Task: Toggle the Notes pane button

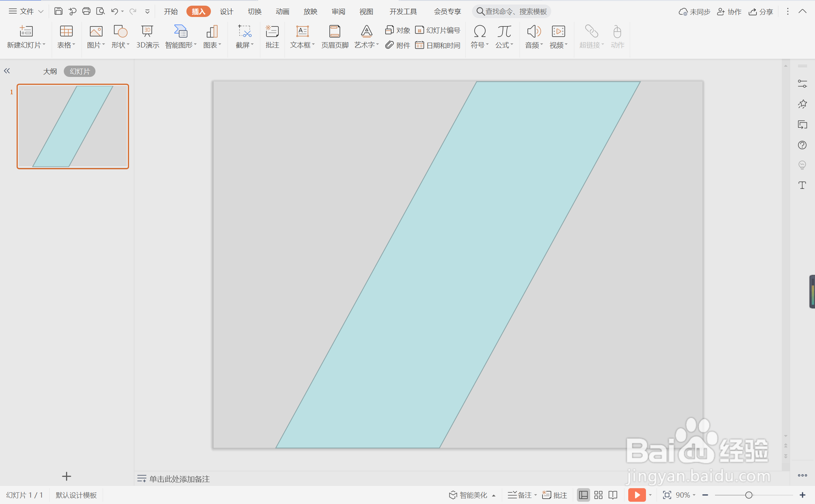Action: click(520, 495)
